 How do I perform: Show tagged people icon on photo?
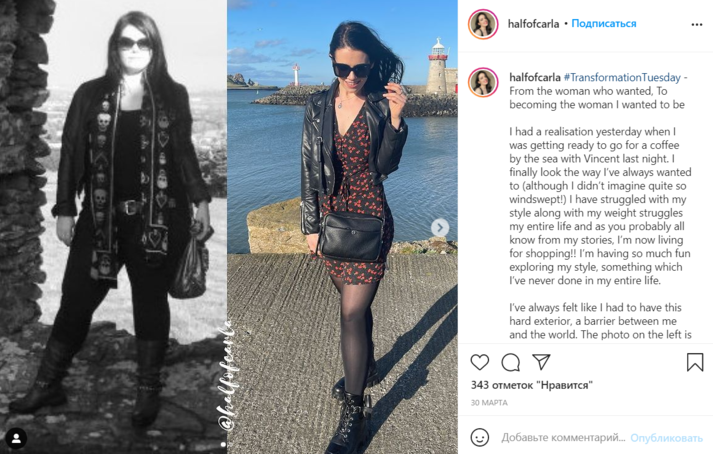click(x=16, y=438)
